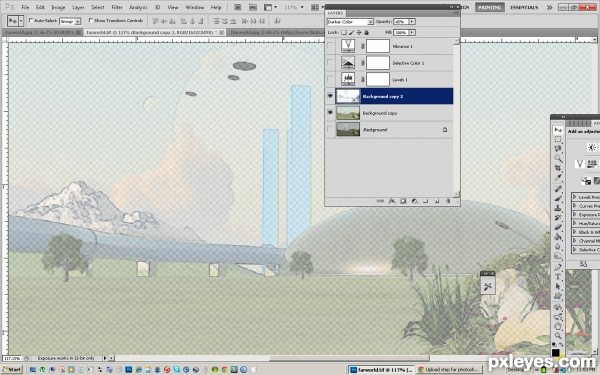
Task: Select the Quick Selection tool
Action: coord(558,158)
